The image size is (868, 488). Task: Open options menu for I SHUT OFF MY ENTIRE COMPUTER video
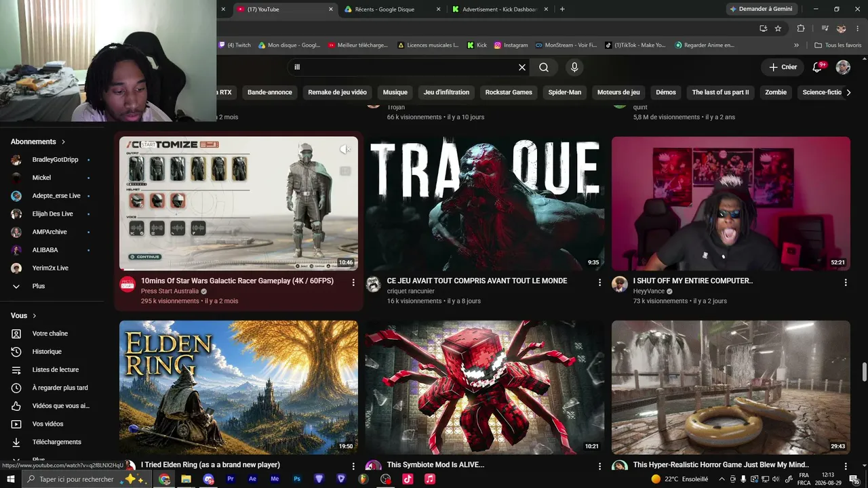[x=846, y=282]
